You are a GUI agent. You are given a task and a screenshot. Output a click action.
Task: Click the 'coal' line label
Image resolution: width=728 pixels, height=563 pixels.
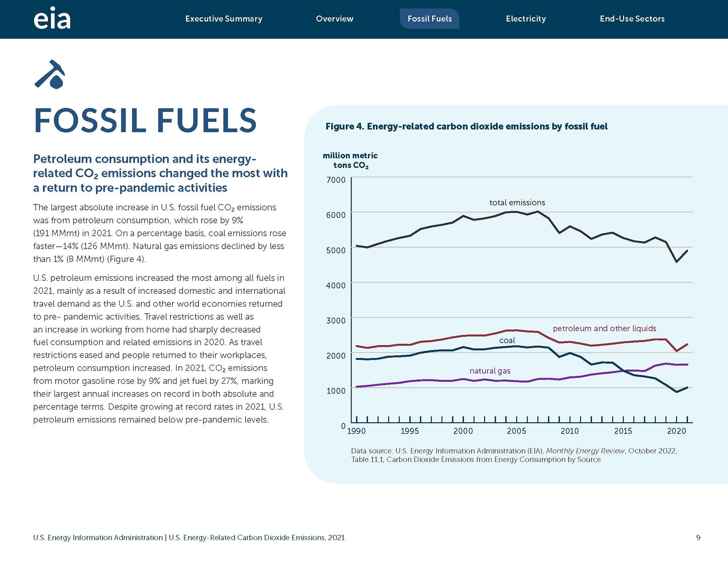pyautogui.click(x=507, y=340)
